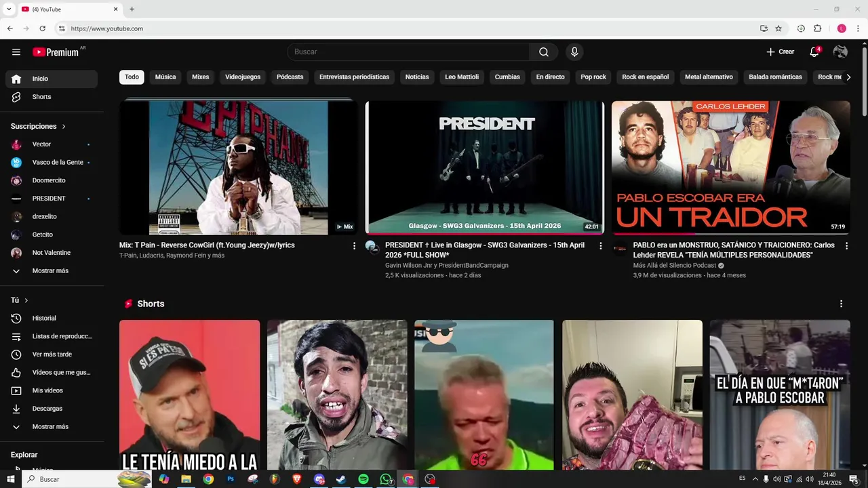Open Photoshop from the taskbar
The height and width of the screenshot is (488, 868).
pos(231,479)
